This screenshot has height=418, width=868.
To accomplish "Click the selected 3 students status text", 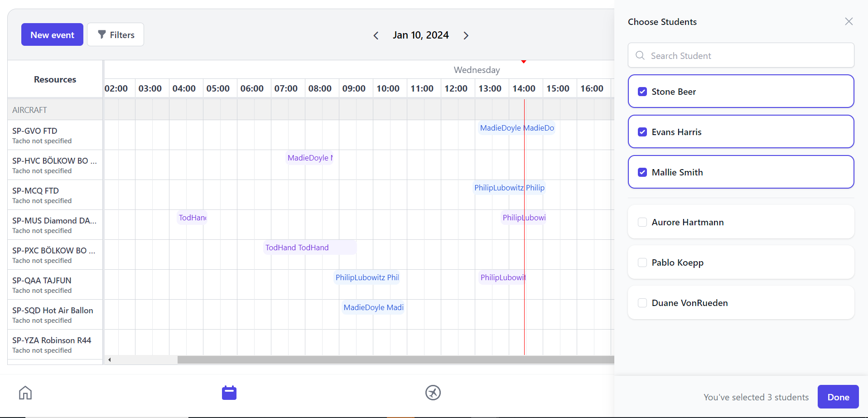I will click(x=756, y=397).
